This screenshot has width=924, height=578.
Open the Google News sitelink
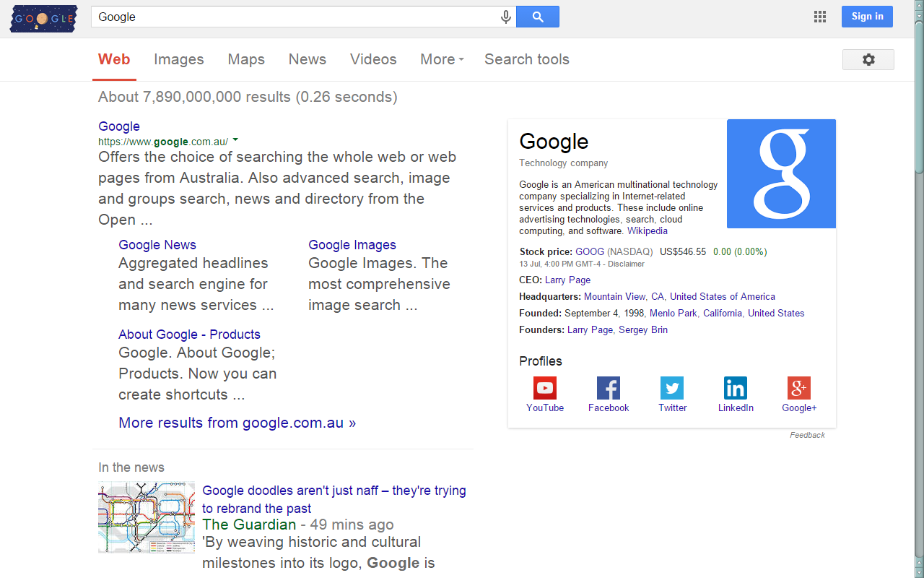click(x=157, y=245)
